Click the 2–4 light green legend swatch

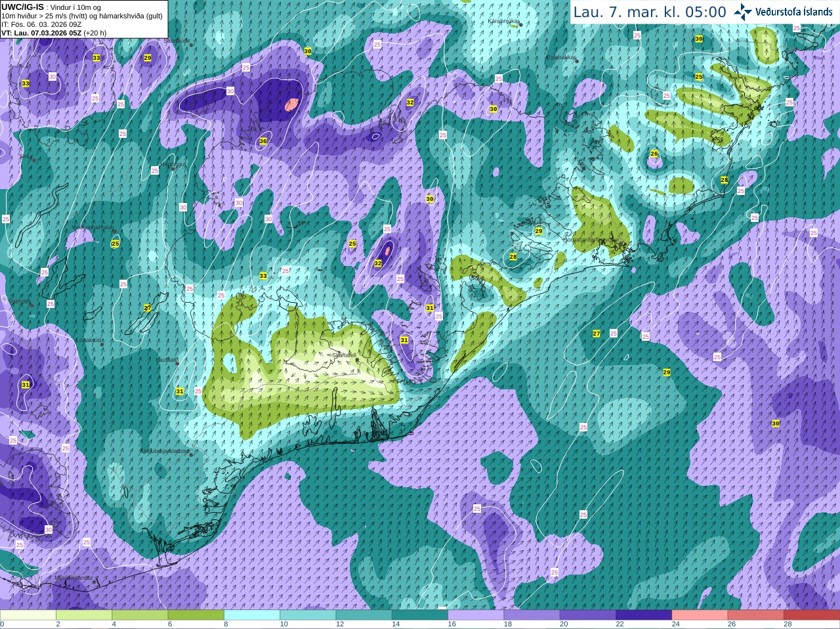tap(84, 615)
